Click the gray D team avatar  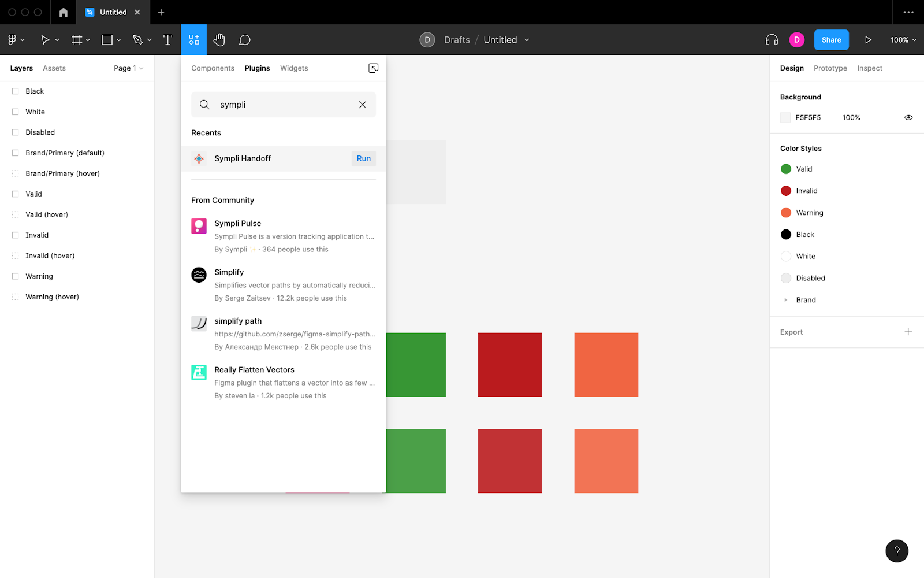pos(427,40)
